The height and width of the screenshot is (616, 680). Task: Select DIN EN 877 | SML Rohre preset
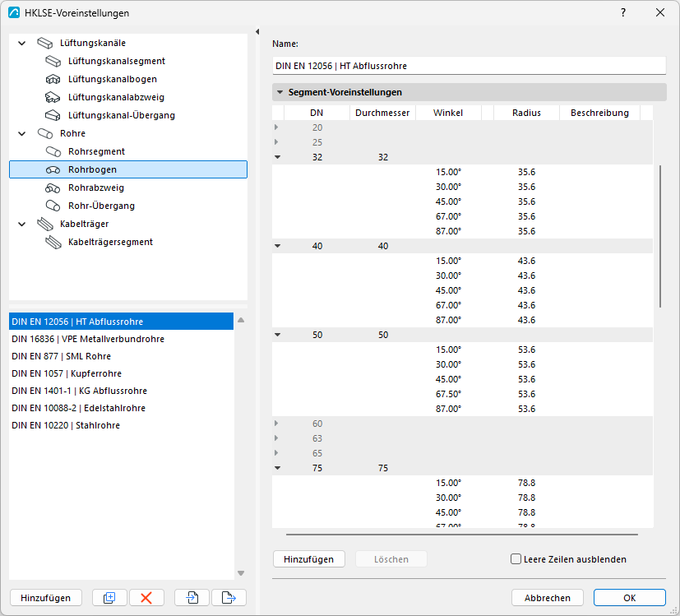coord(121,356)
